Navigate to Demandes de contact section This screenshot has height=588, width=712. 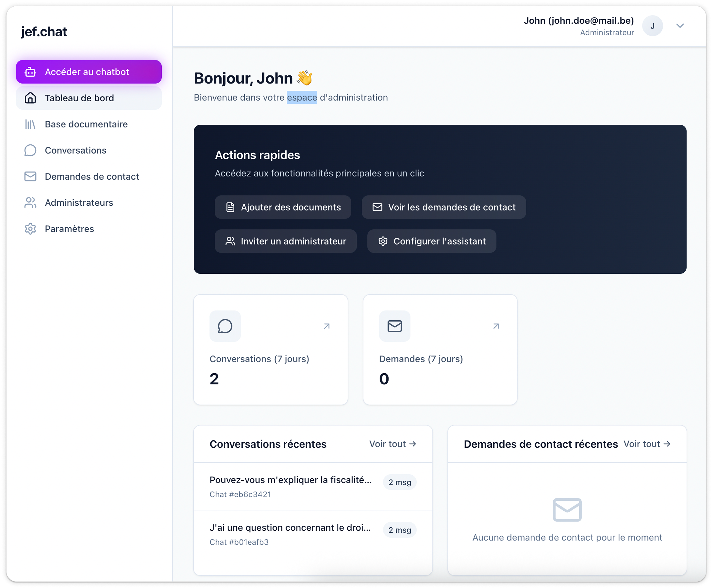[x=92, y=176]
